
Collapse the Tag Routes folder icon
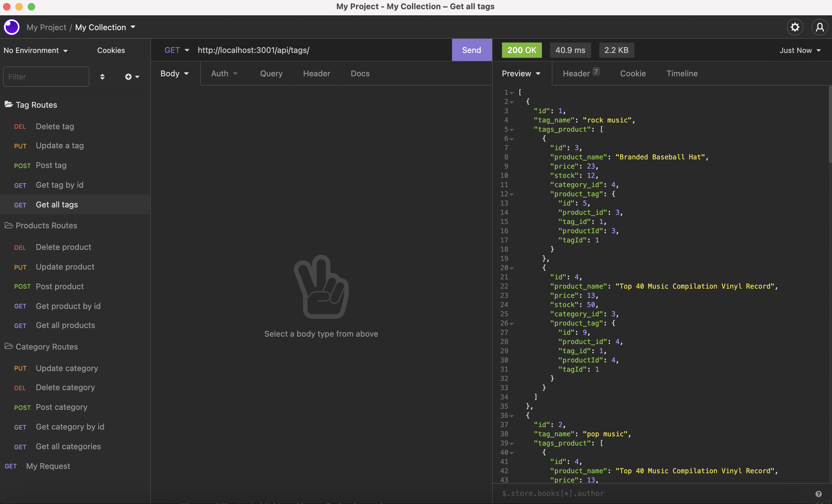pyautogui.click(x=9, y=105)
